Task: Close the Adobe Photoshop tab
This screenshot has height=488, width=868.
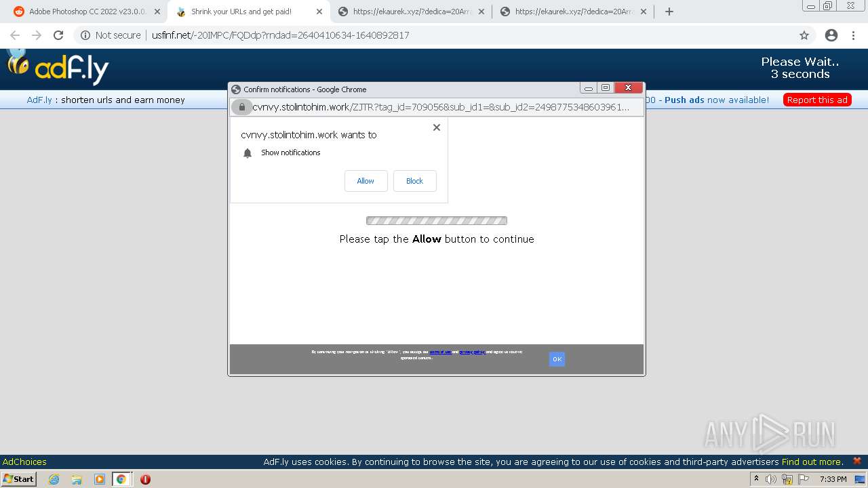Action: coord(157,12)
